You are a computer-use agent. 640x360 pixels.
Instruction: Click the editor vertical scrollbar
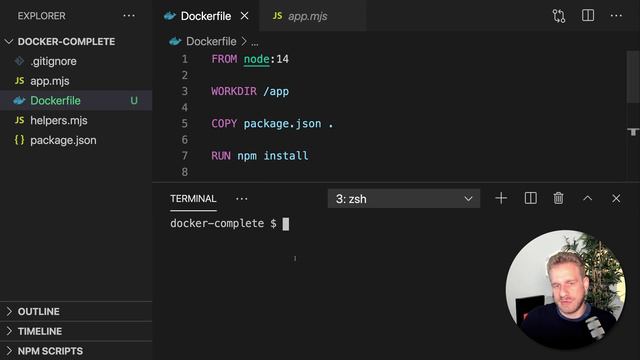633,77
